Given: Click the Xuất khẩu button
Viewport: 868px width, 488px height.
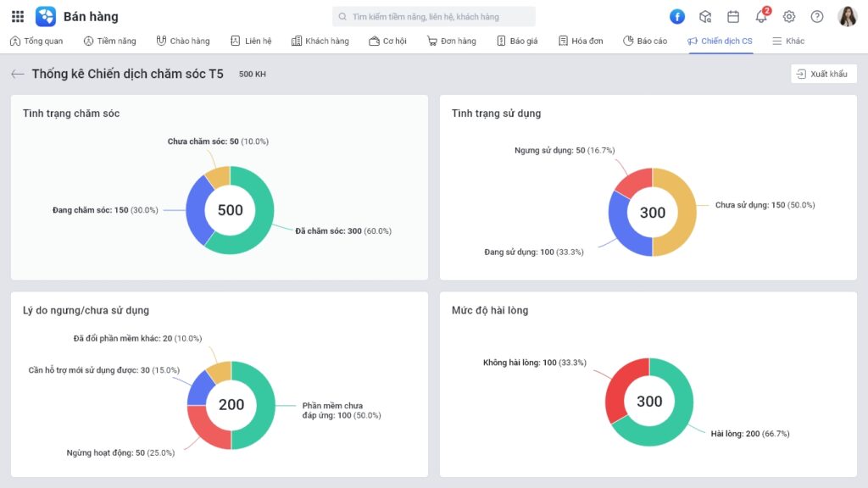Looking at the screenshot, I should pyautogui.click(x=823, y=74).
